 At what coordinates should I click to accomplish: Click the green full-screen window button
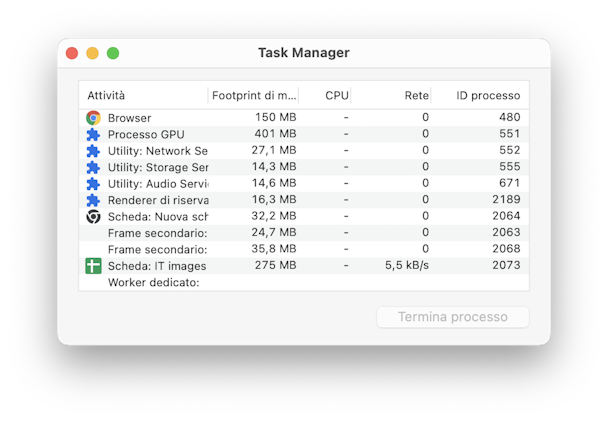pos(113,53)
